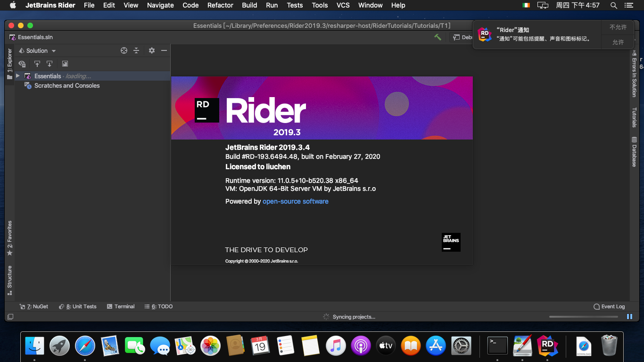644x362 pixels.
Task: Launch Terminal from the Dock
Action: (497, 346)
